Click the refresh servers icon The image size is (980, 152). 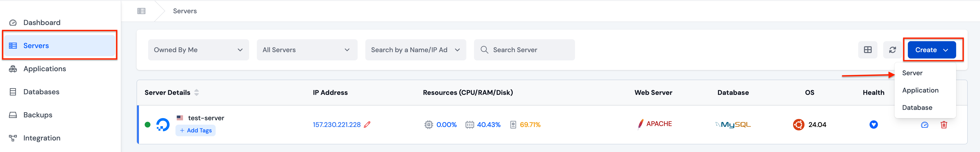coord(892,50)
